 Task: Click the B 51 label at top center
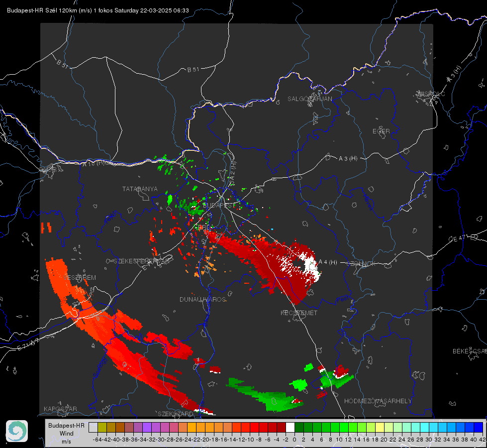[193, 70]
